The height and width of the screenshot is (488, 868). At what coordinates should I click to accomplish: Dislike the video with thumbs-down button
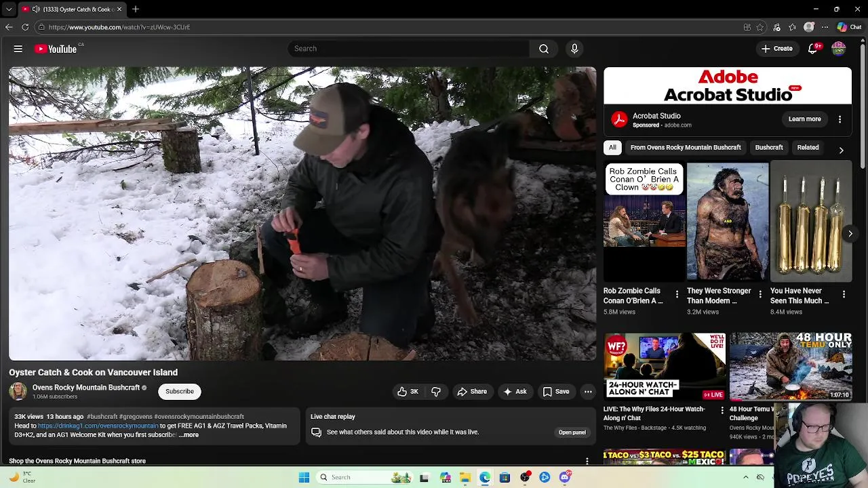pos(436,391)
